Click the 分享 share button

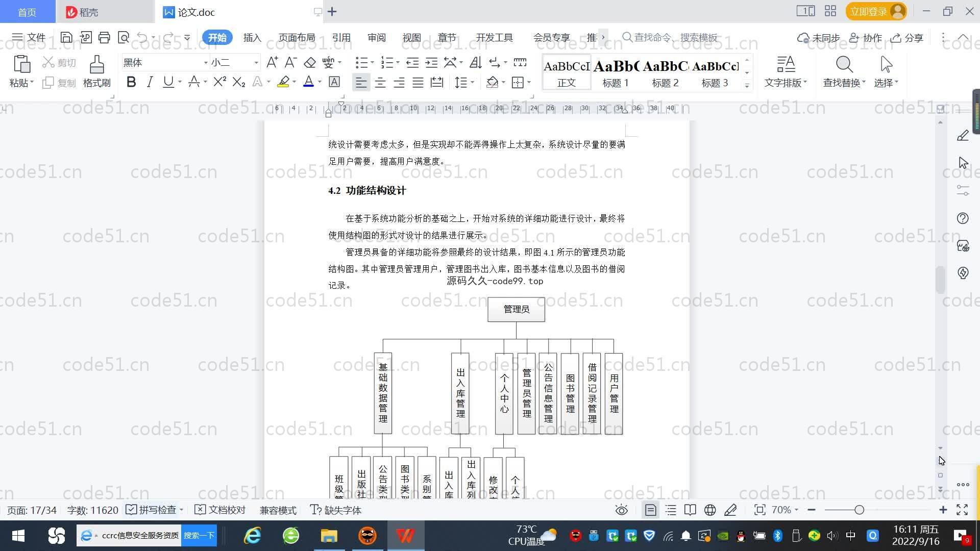click(x=907, y=38)
